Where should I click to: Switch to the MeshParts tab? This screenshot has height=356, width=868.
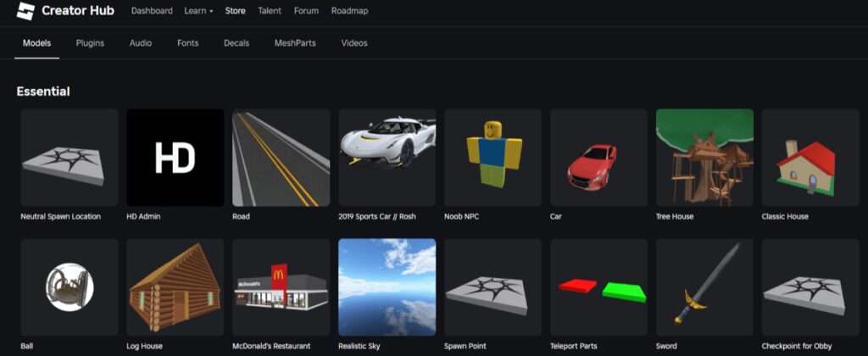(295, 42)
